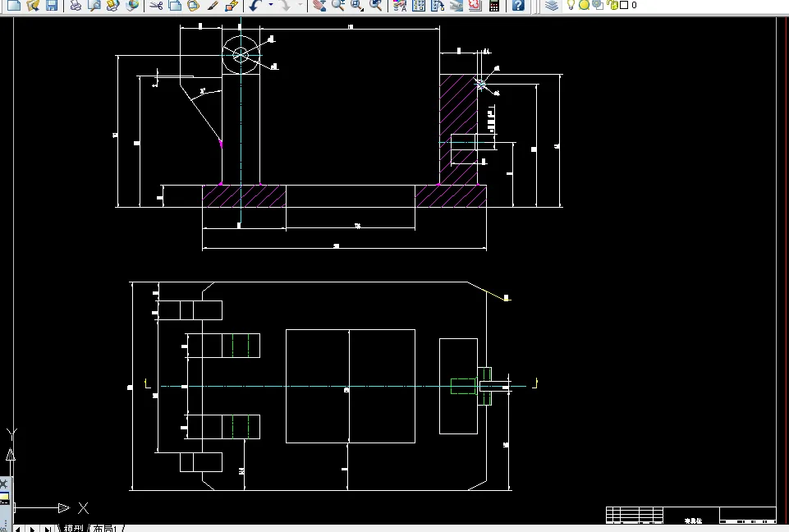Create a new drawing with the New icon
The height and width of the screenshot is (532, 789).
14,6
